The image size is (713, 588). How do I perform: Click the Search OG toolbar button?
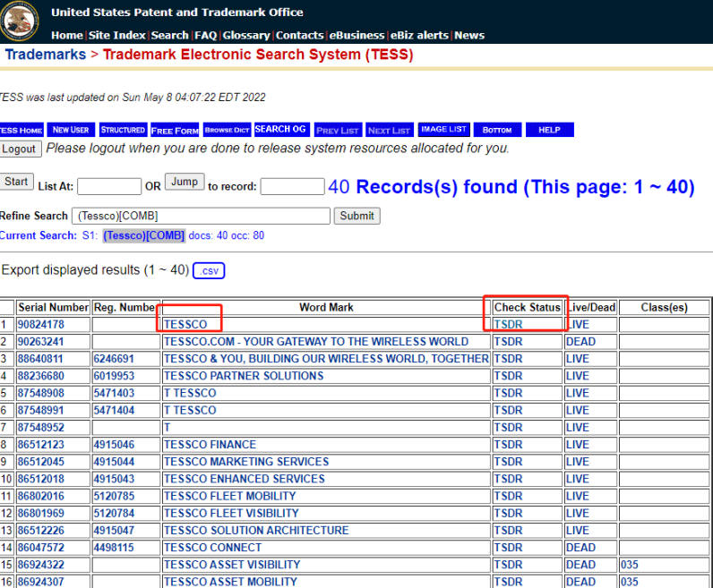coord(282,130)
